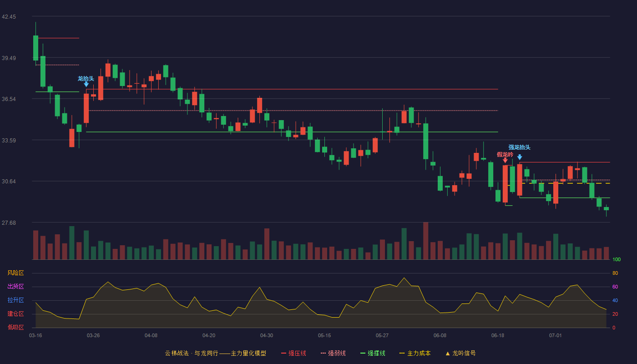The height and width of the screenshot is (364, 637).
Task: Click the 27.68 price axis label
Action: [x=9, y=223]
